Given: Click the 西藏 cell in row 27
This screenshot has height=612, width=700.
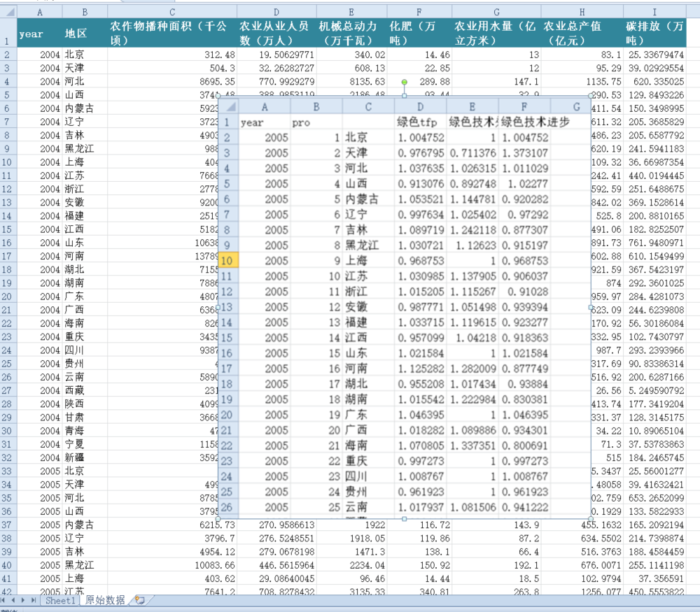Looking at the screenshot, I should tap(85, 390).
